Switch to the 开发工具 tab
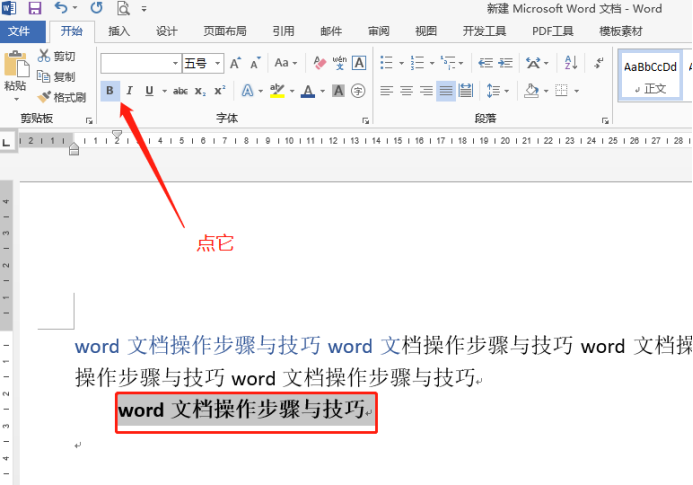Image resolution: width=693 pixels, height=485 pixels. [x=484, y=31]
